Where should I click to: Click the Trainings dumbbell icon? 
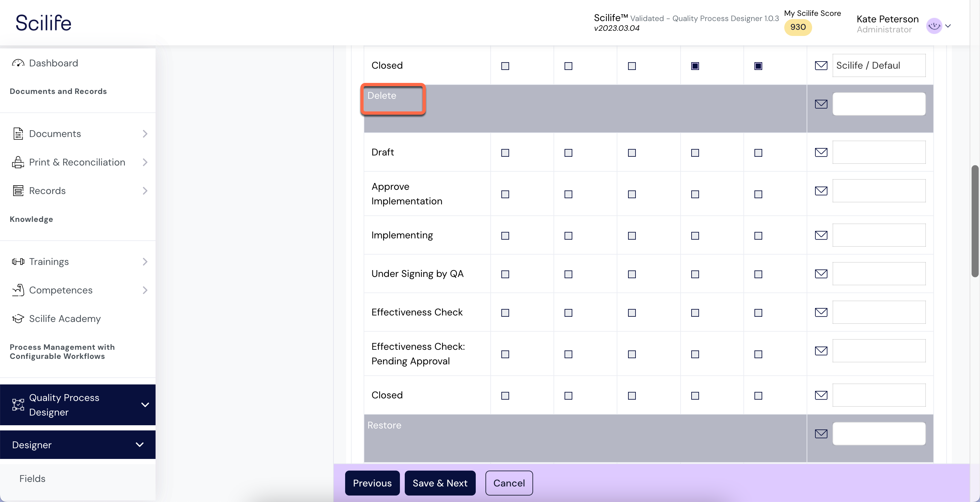tap(18, 262)
